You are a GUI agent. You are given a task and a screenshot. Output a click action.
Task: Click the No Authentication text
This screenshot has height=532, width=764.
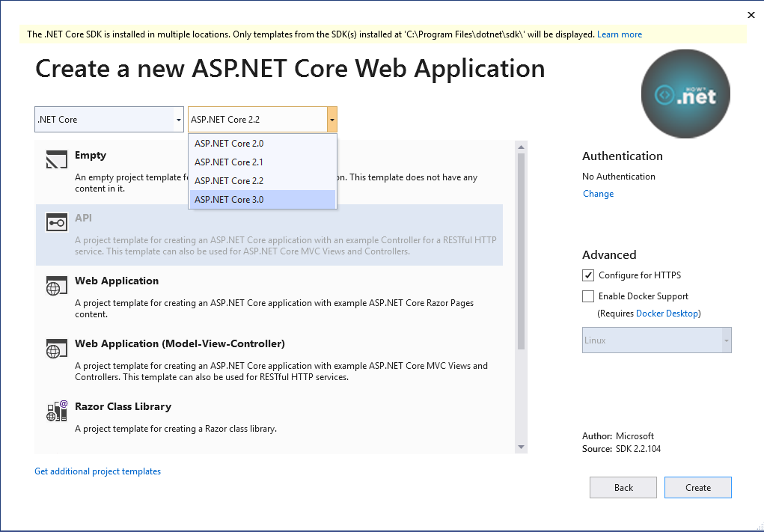pyautogui.click(x=618, y=177)
